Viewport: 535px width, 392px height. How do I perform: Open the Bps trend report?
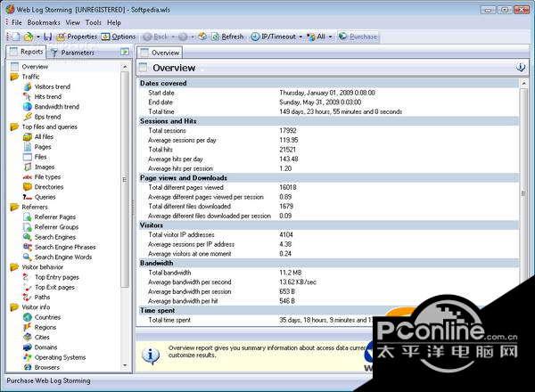[47, 117]
